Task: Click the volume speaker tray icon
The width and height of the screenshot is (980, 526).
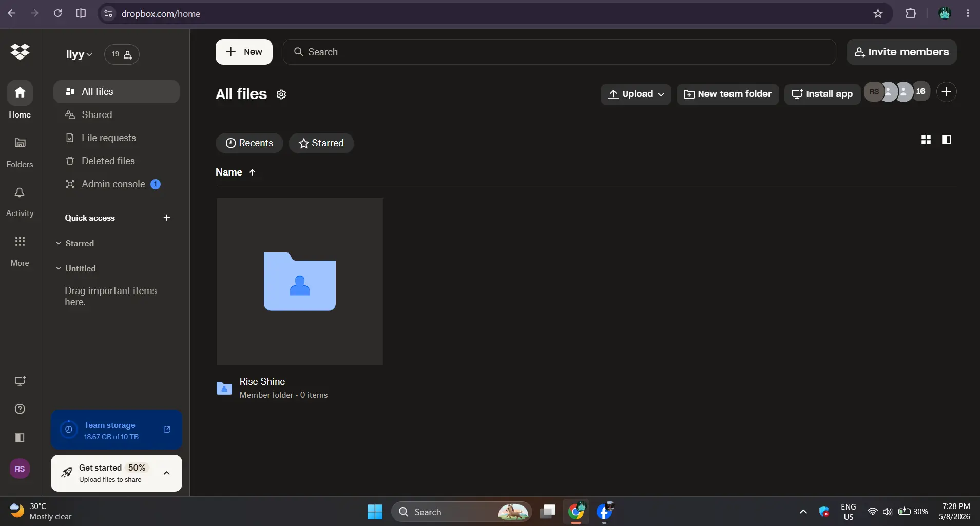Action: pyautogui.click(x=888, y=512)
